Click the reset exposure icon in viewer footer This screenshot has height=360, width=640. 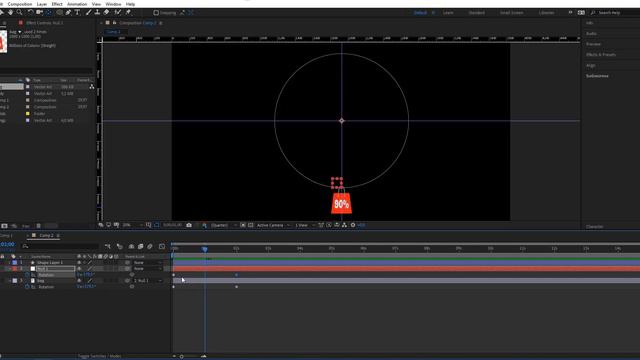[353, 225]
